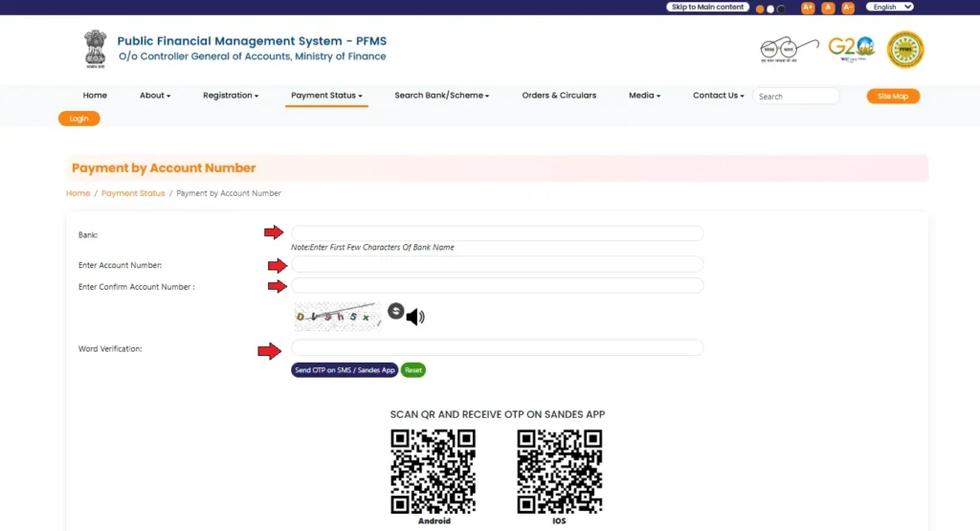
Task: Click the captcha refresh icon
Action: click(395, 311)
